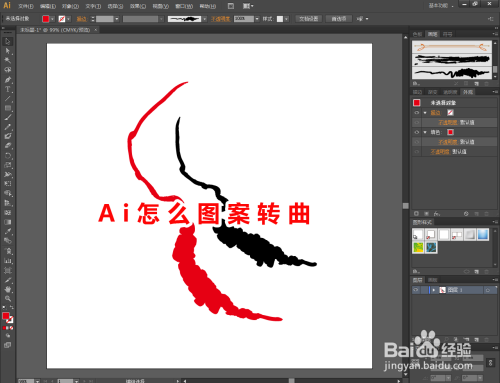This screenshot has width=500, height=383.
Task: Open the File (文件) menu
Action: 25,6
